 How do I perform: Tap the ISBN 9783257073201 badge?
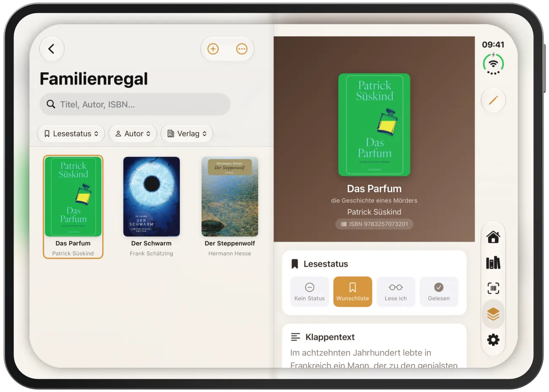(x=374, y=224)
